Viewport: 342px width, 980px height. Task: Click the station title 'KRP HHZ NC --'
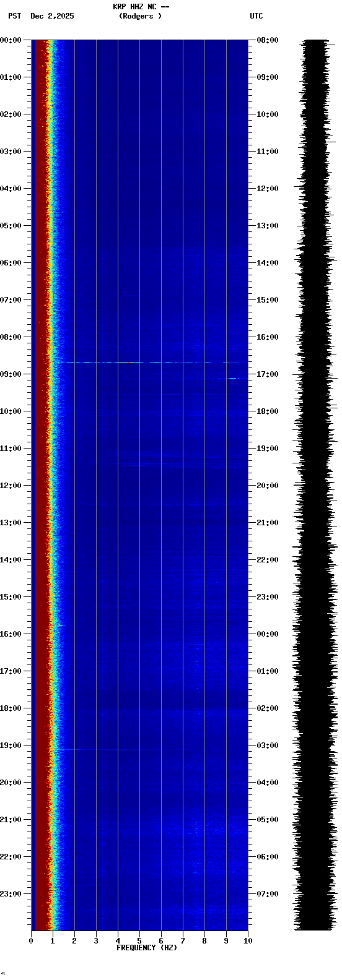coord(141,7)
